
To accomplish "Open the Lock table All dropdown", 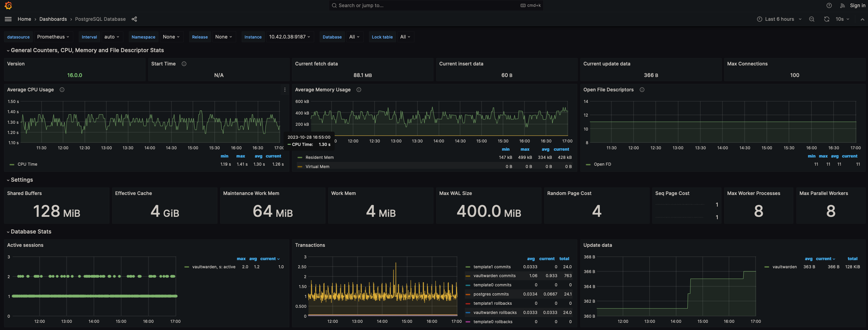I will (x=405, y=37).
